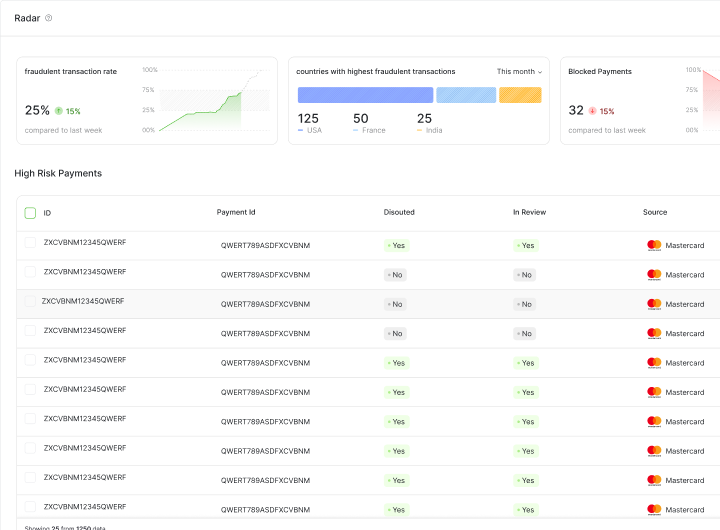Tick the checkbox in the highlighted third row
Image resolution: width=720 pixels, height=530 pixels.
[x=30, y=301]
